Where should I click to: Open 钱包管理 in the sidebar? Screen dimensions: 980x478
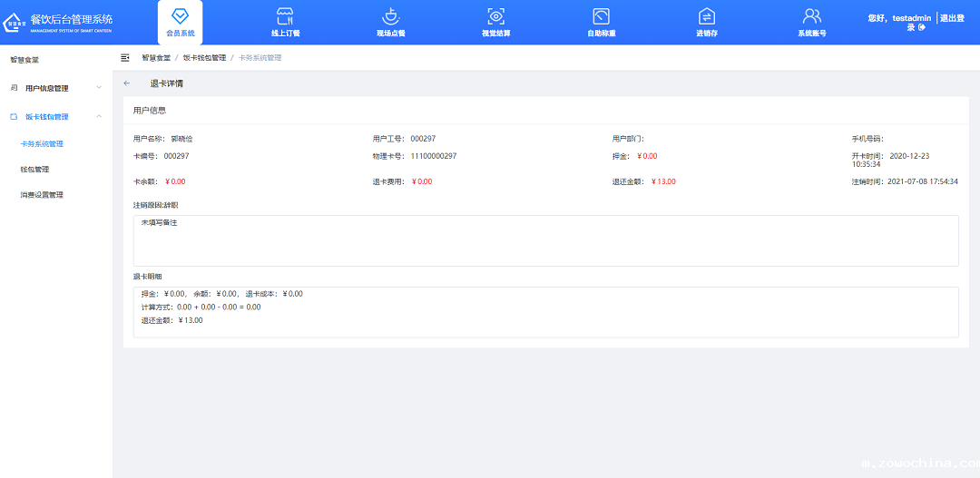(x=34, y=170)
